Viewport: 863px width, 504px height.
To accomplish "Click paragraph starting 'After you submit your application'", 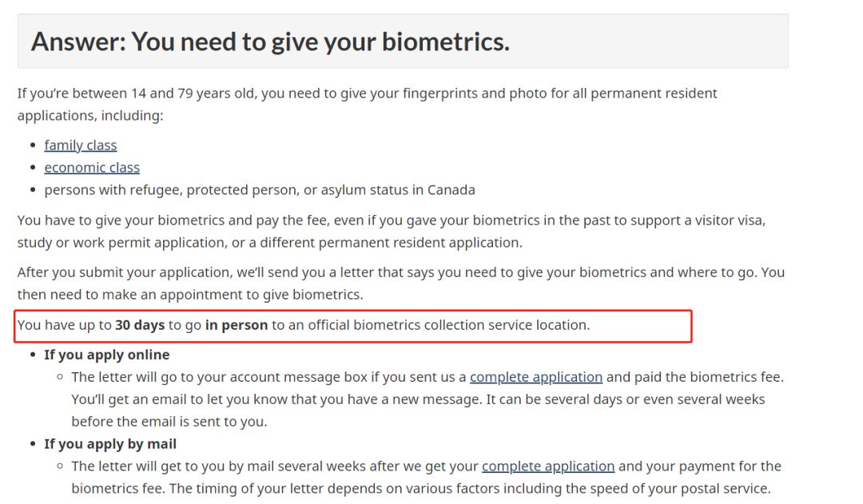I will coord(400,284).
